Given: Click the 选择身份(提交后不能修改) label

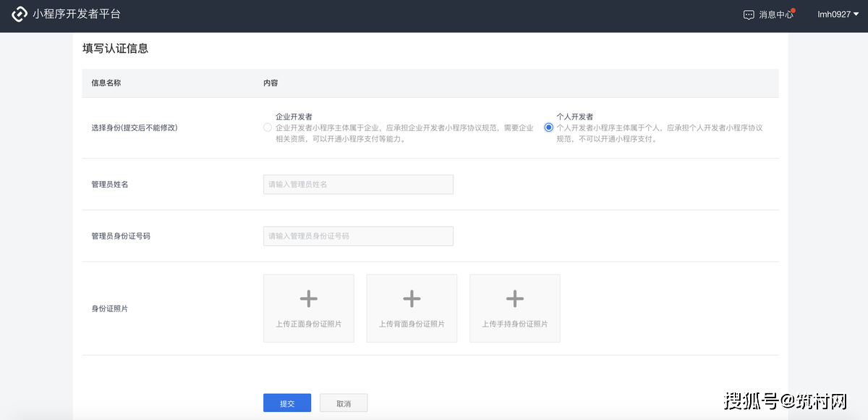Looking at the screenshot, I should (x=135, y=127).
